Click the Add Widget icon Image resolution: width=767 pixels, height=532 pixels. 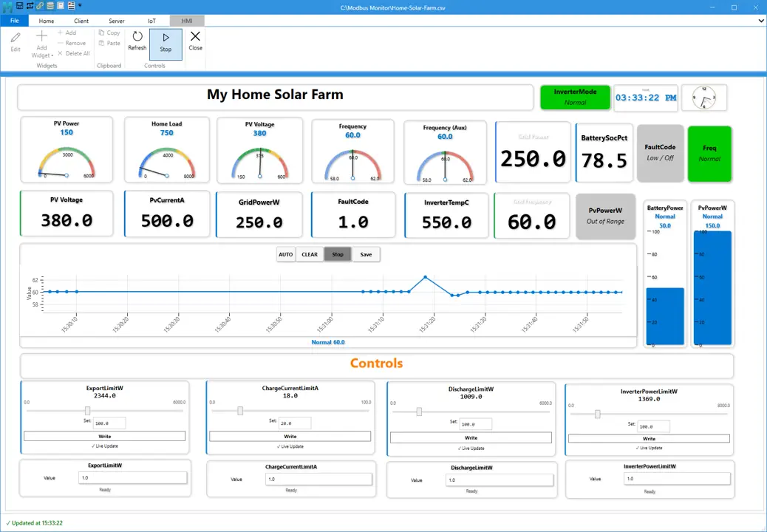pos(41,35)
